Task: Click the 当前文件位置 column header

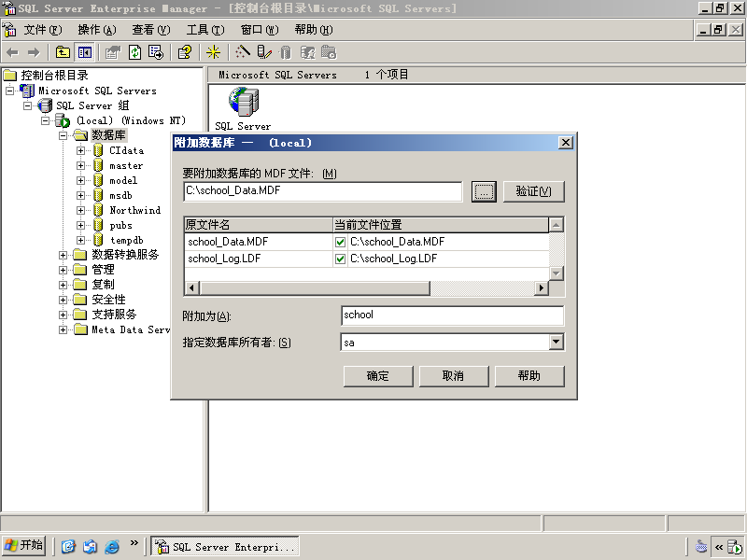Action: point(441,225)
